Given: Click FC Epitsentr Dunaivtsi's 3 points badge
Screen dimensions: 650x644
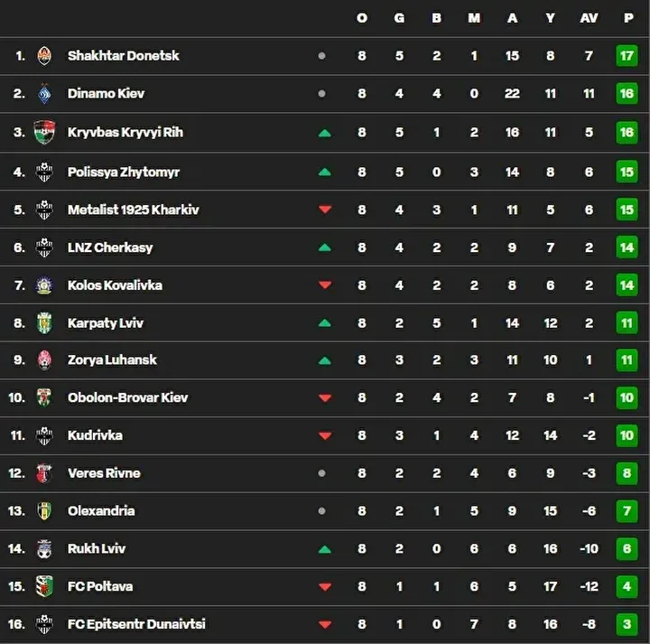Looking at the screenshot, I should coord(627,624).
